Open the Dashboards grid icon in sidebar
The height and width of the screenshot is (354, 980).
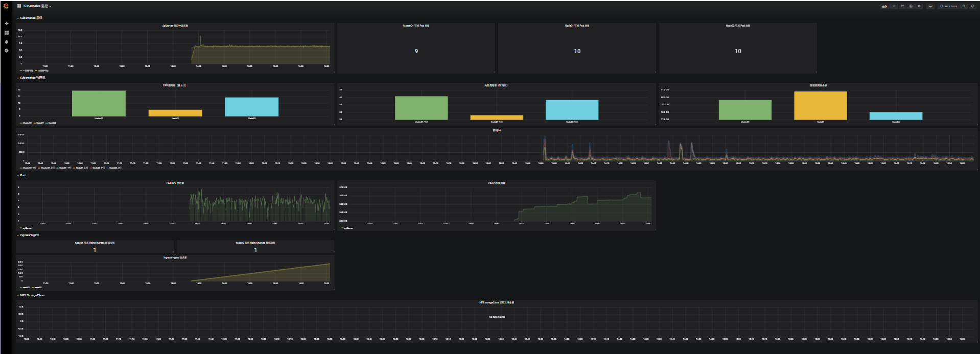pyautogui.click(x=7, y=33)
